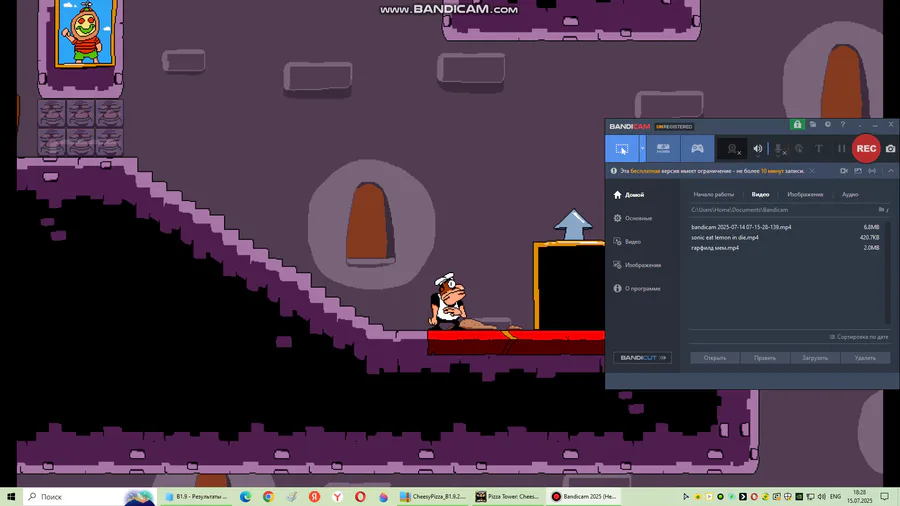This screenshot has width=900, height=506.
Task: Click the pause recording icon
Action: pos(841,149)
